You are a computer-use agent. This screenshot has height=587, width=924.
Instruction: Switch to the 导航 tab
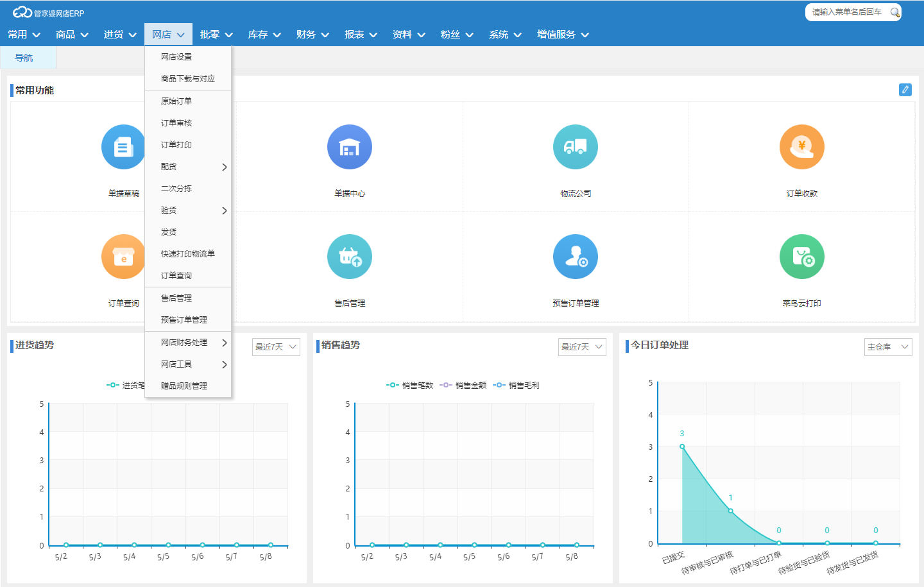tap(28, 58)
